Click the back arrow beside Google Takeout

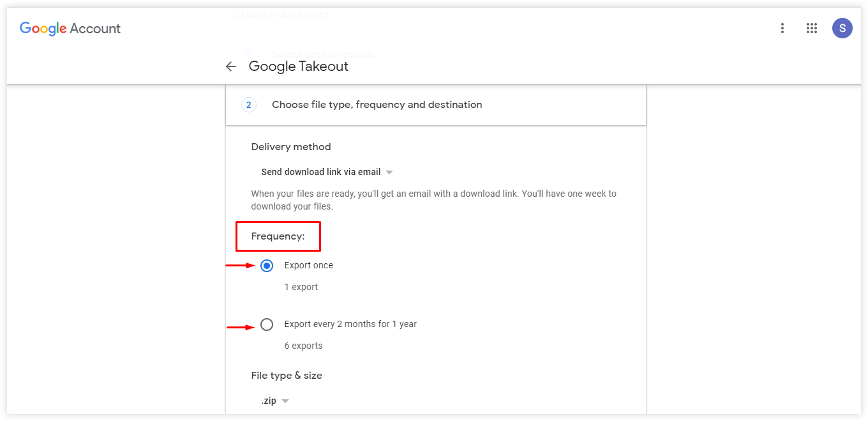[231, 66]
